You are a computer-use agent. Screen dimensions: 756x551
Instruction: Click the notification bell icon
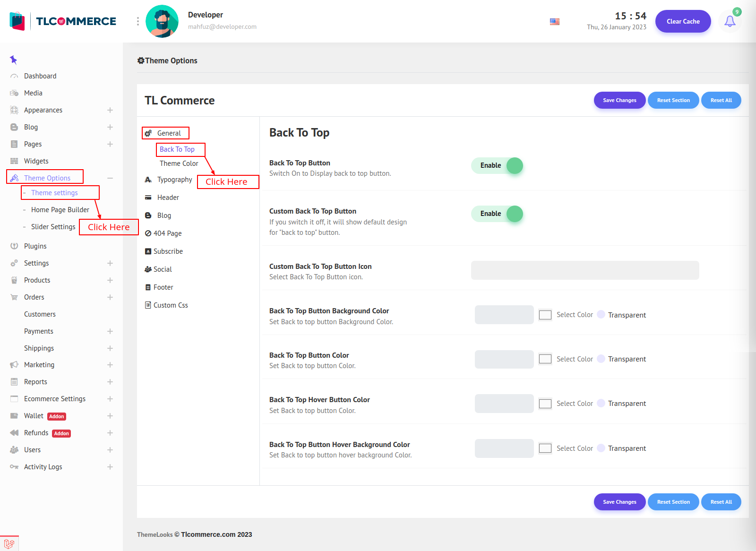click(x=730, y=21)
